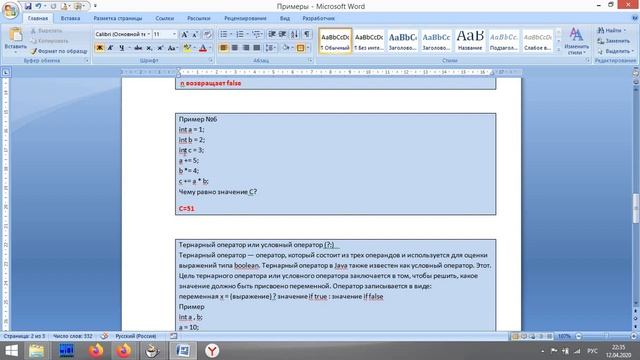
Task: Save the document via quick access toolbar
Action: [28, 6]
